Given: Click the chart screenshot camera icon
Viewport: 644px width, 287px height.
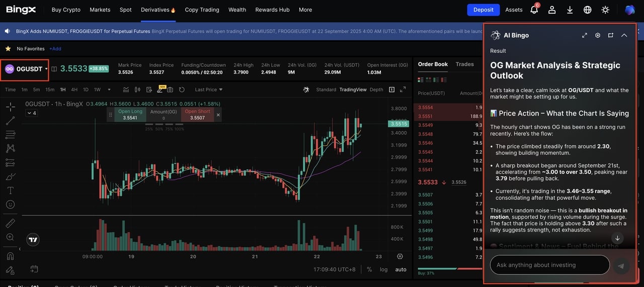Looking at the screenshot, I should pos(170,90).
